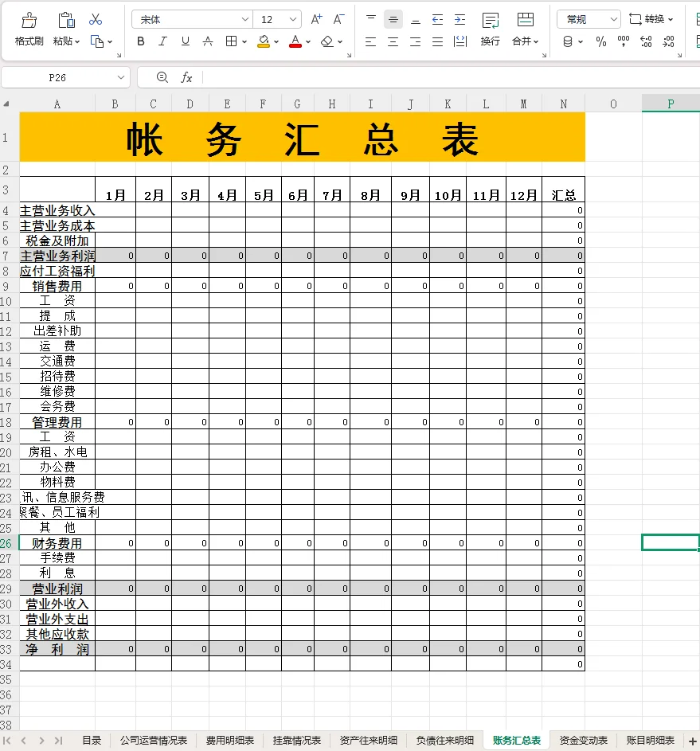Switch to the 公司运营情况表 sheet tab
Screen dimensions: 700x751
pos(153,741)
